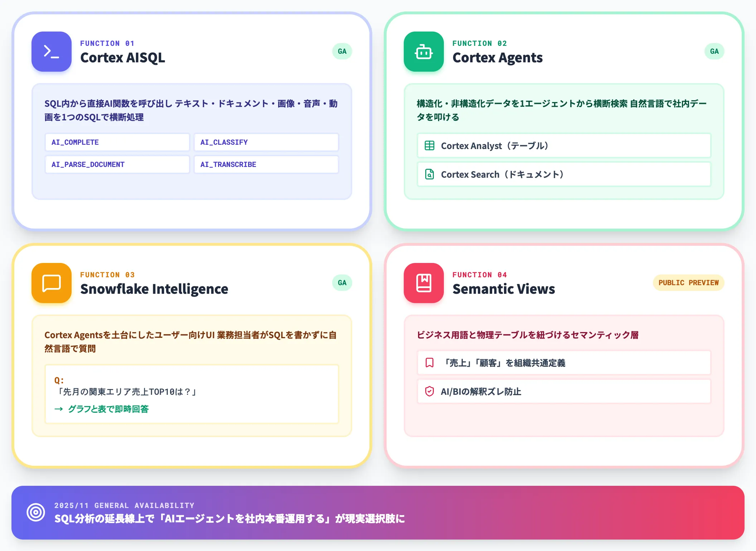Click the AI/BIの解釈ズレ防止 row
This screenshot has width=756, height=551.
[564, 391]
